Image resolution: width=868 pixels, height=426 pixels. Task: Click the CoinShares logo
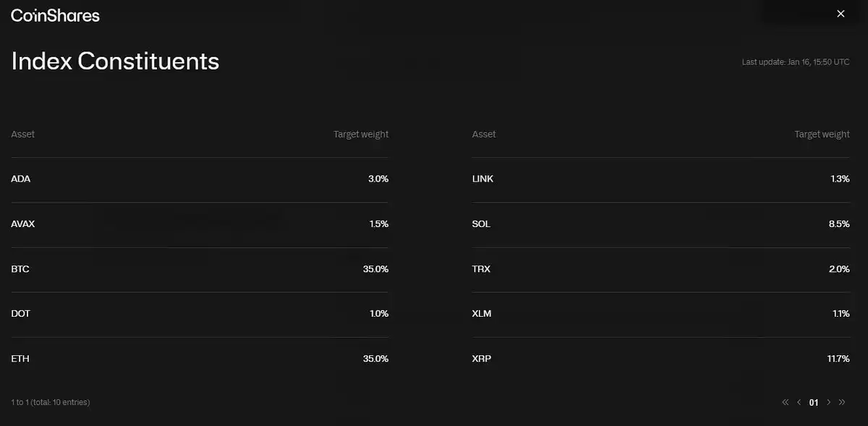click(x=56, y=15)
